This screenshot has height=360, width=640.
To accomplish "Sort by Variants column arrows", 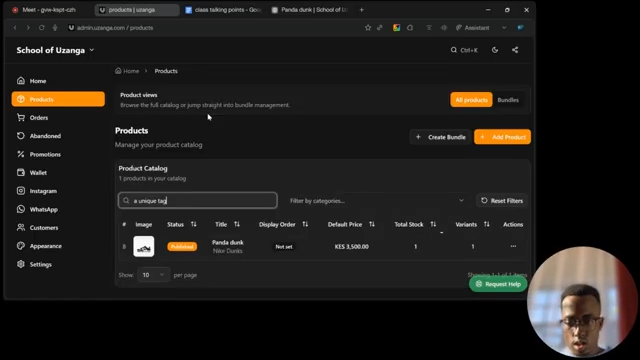I will (x=487, y=224).
